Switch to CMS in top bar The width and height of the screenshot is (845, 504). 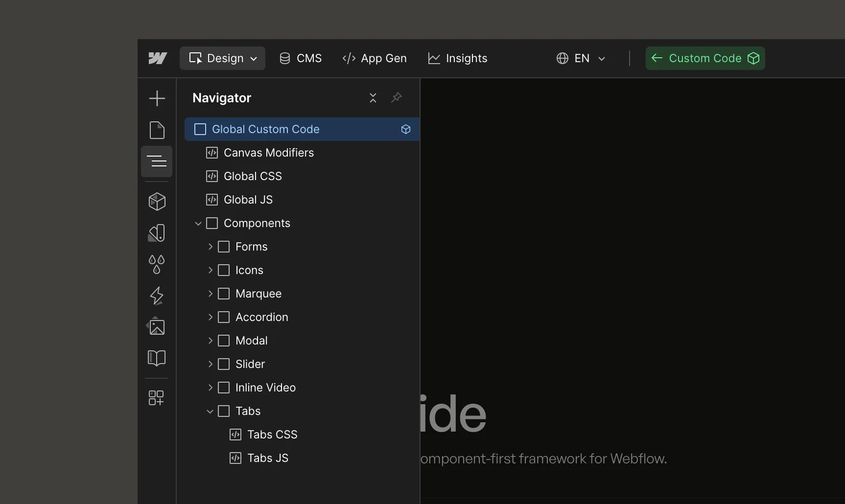coord(301,58)
